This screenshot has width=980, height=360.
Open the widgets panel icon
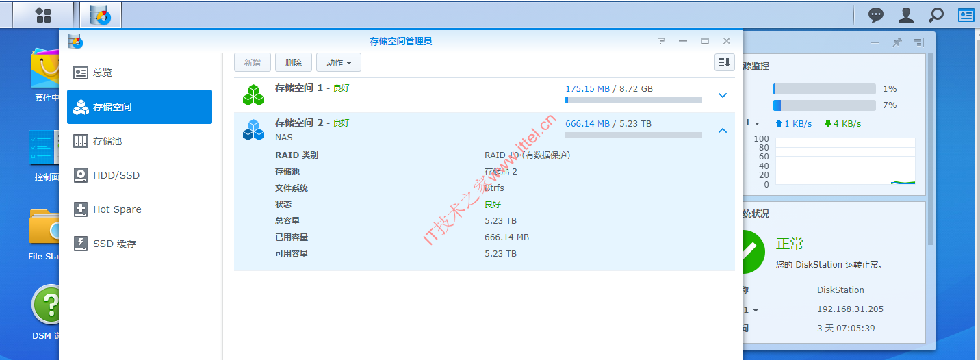tap(966, 14)
